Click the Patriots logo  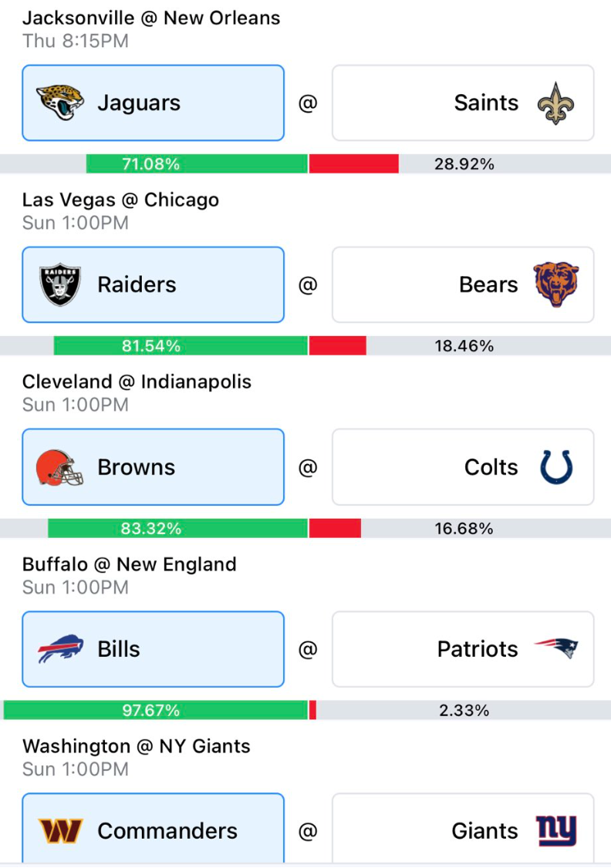(556, 648)
